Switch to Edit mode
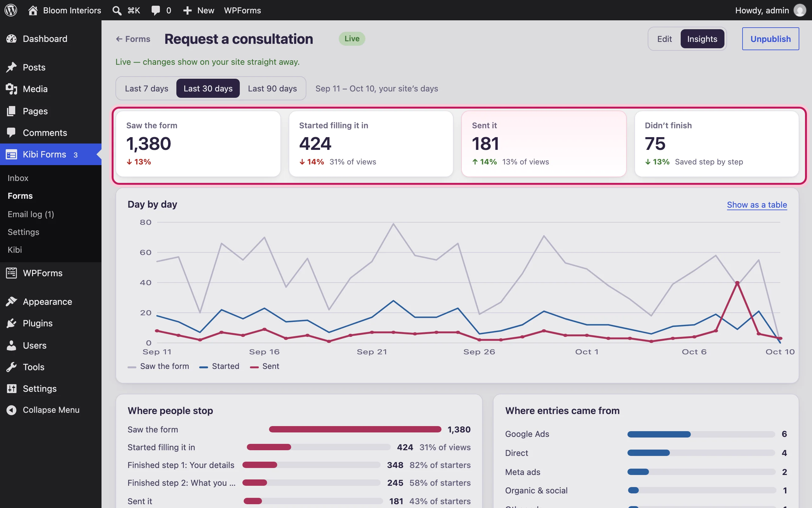This screenshot has height=508, width=812. click(x=665, y=39)
